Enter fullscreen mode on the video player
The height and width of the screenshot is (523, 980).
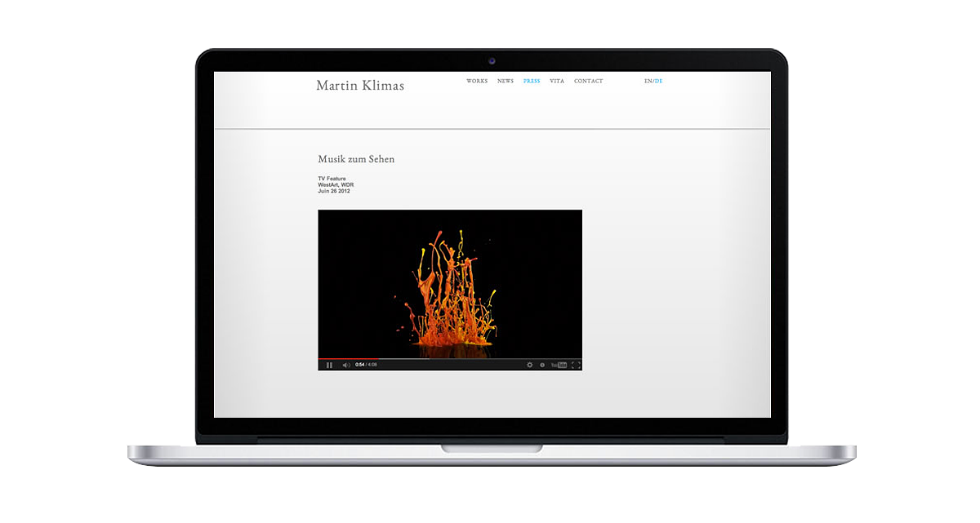click(x=576, y=365)
